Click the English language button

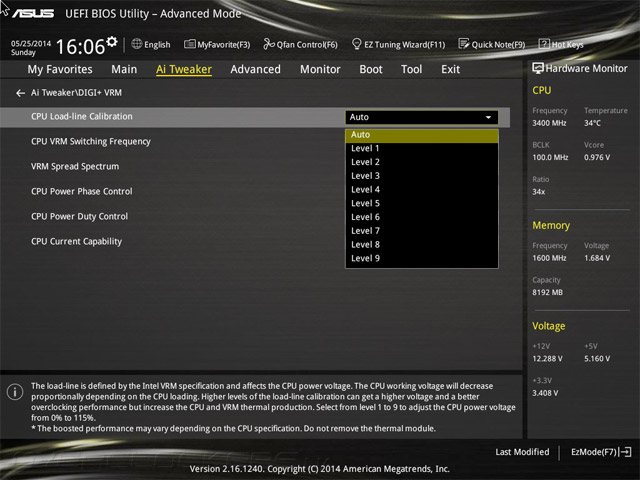click(x=151, y=44)
